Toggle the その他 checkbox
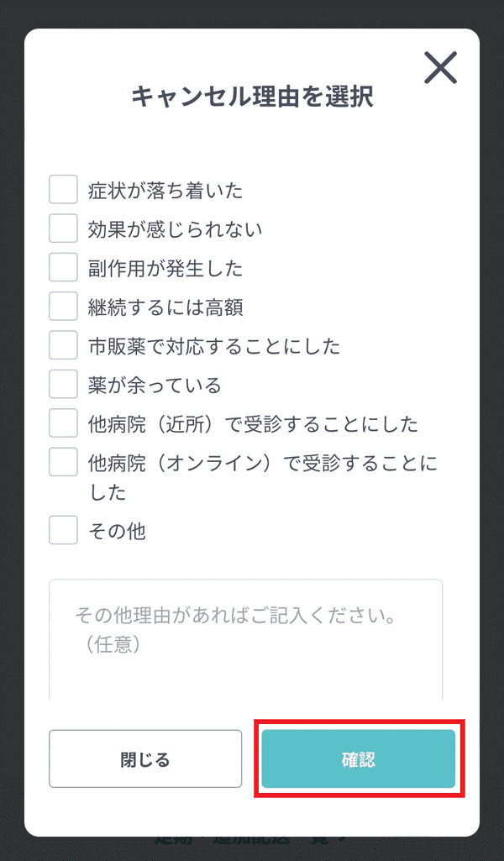 click(63, 530)
